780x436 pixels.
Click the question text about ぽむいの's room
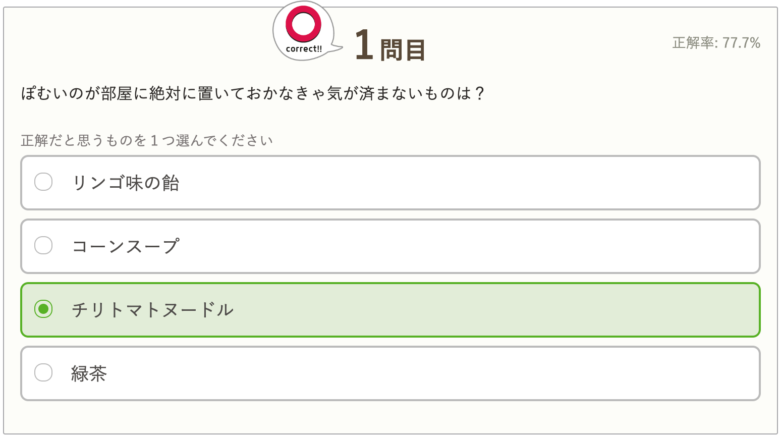pos(253,93)
